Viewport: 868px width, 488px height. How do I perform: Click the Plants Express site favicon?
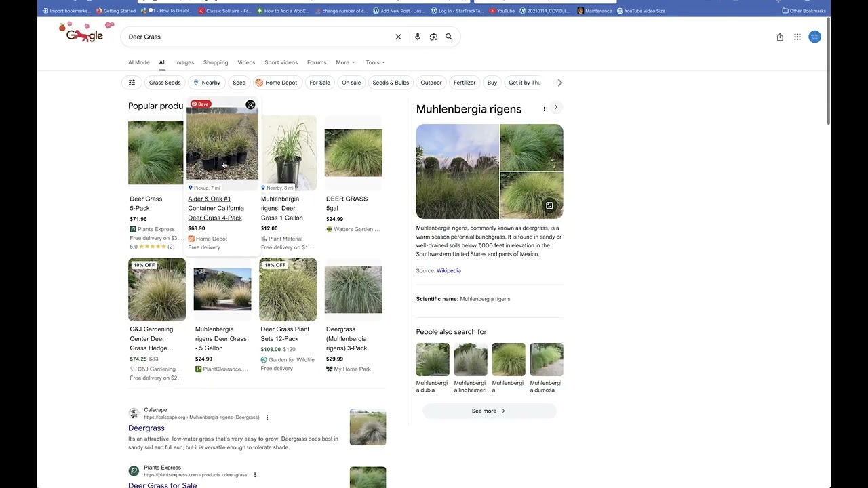[x=134, y=471]
